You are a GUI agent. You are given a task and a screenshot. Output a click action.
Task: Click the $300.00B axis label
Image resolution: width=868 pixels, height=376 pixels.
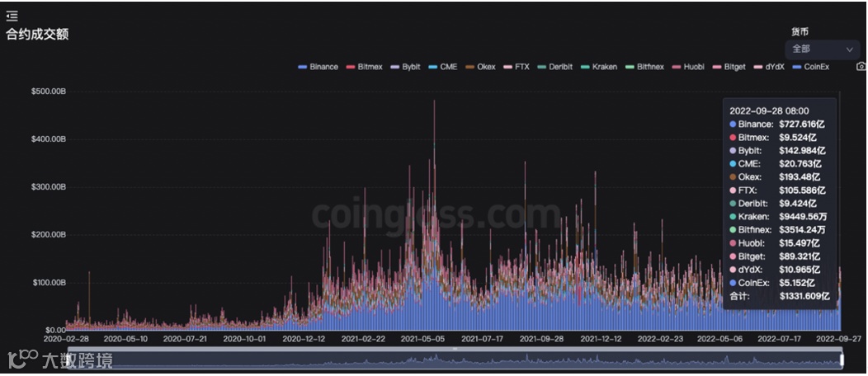click(49, 187)
